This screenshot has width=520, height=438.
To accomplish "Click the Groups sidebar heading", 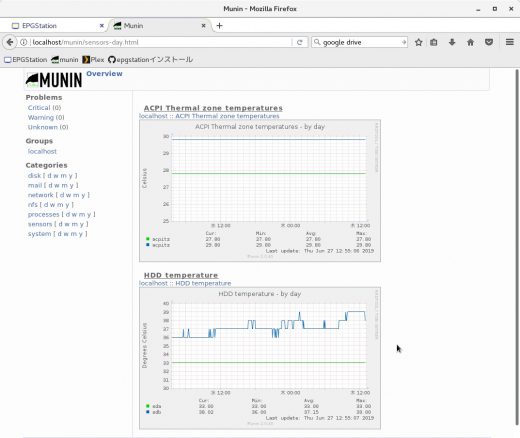I will 39,141.
